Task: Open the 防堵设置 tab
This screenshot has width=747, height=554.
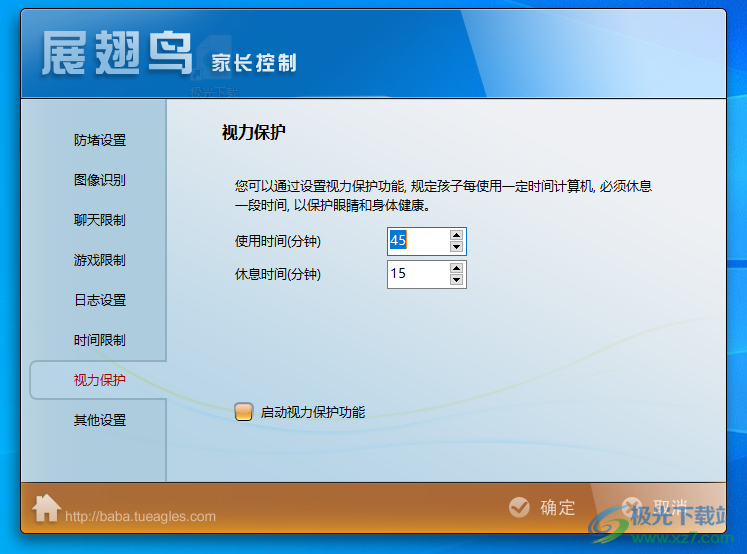Action: (99, 140)
